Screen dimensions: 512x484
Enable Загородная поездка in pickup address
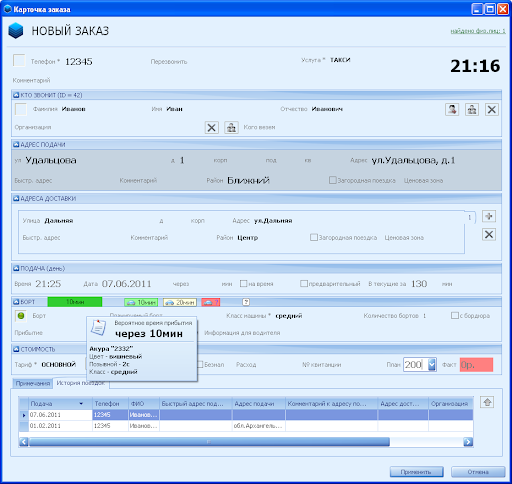click(x=332, y=180)
